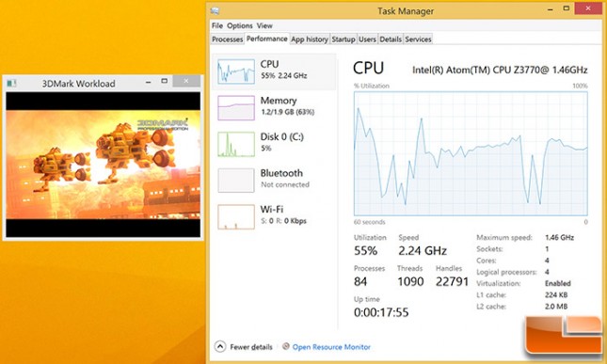Open the File menu in Task Manager
The height and width of the screenshot is (364, 607).
(x=216, y=25)
